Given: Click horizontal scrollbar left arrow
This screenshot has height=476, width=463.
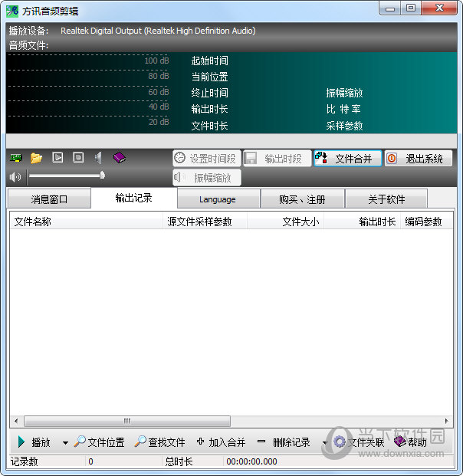Looking at the screenshot, I should point(16,421).
